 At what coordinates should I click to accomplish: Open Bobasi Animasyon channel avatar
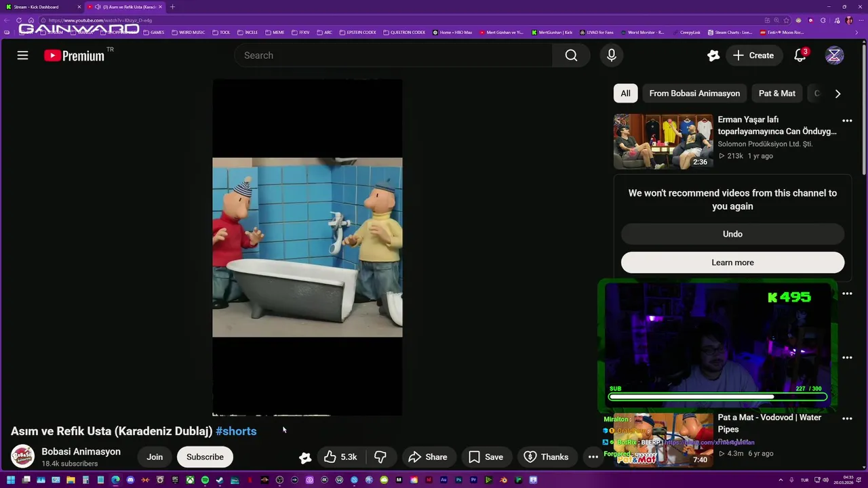[22, 457]
